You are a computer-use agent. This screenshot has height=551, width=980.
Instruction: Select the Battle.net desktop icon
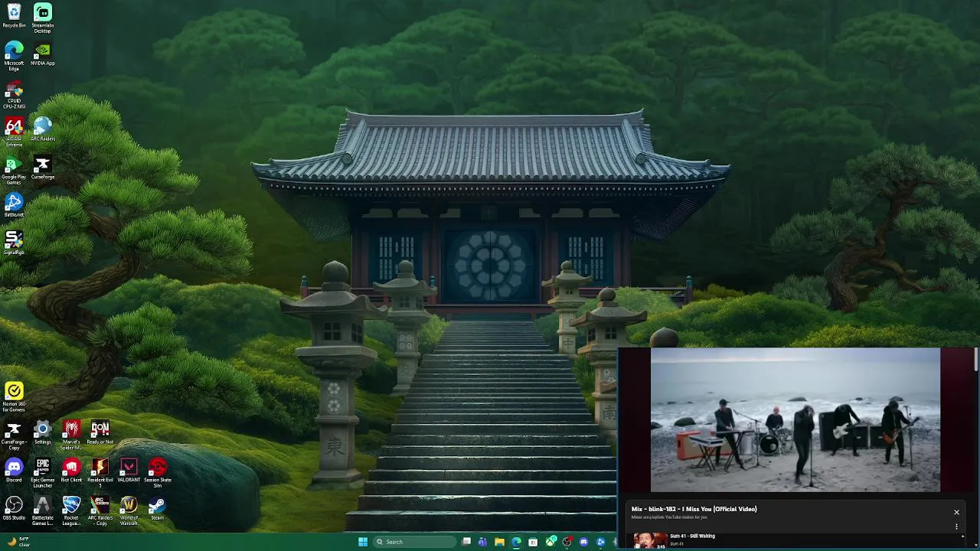(14, 205)
